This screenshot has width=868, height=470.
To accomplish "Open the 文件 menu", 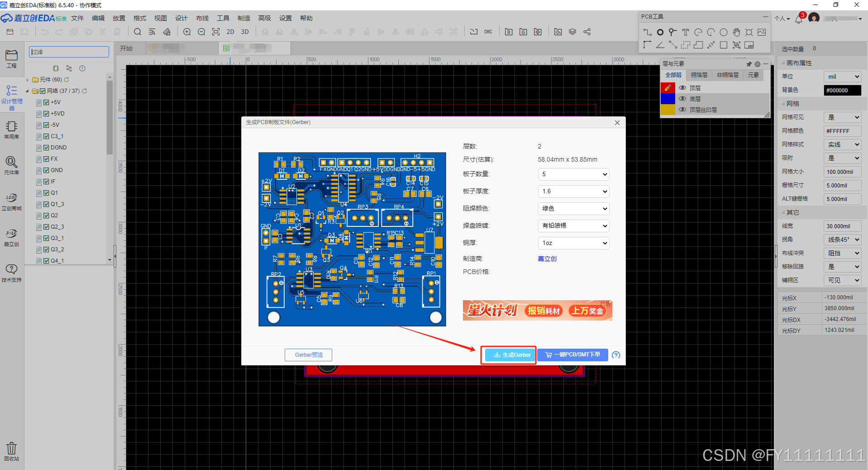I will 77,18.
